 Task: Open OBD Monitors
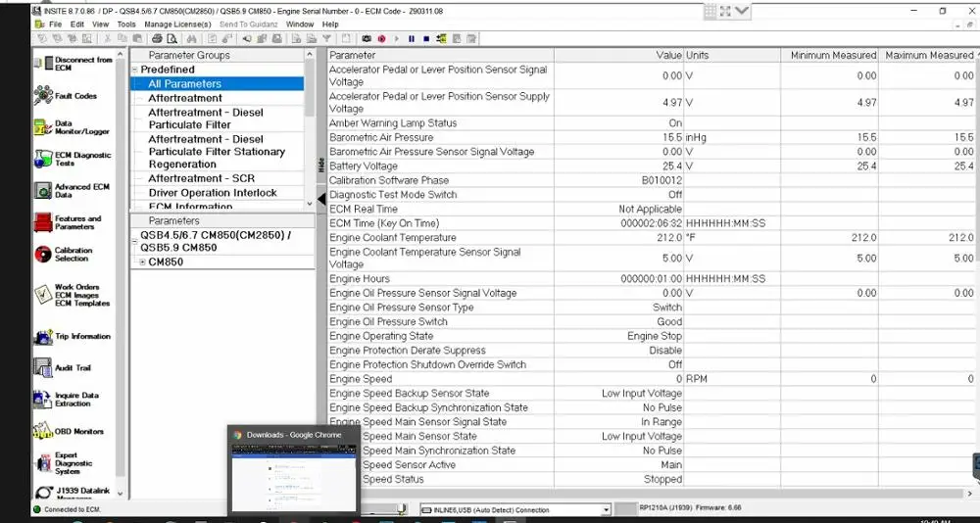pyautogui.click(x=69, y=431)
